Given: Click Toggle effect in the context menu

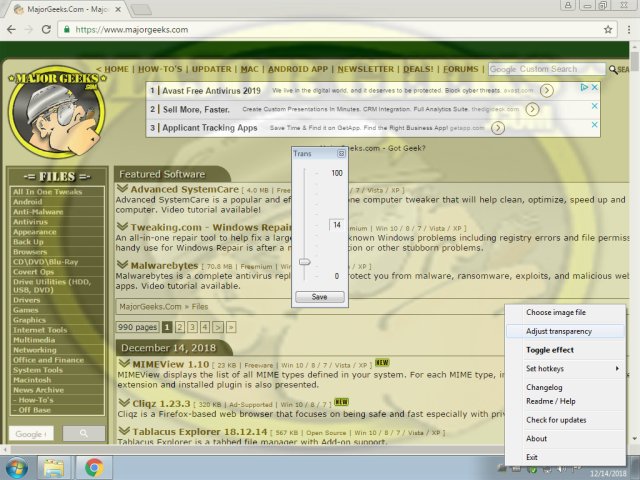Looking at the screenshot, I should click(x=565, y=350).
